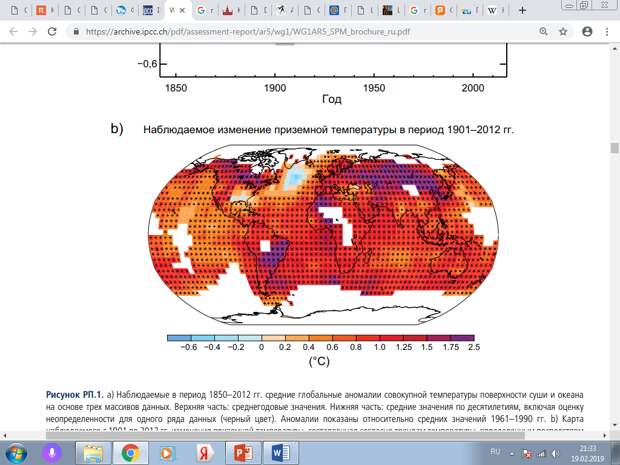Bookmark this page with the star
This screenshot has width=620, height=465.
coord(563,32)
